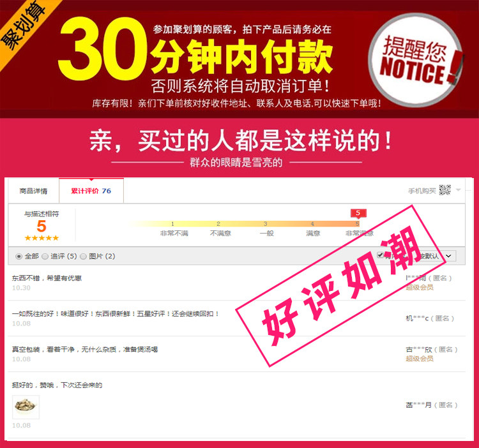The height and width of the screenshot is (448, 479).
Task: Click the 提醒您 NOTICE round badge
Action: [416, 61]
